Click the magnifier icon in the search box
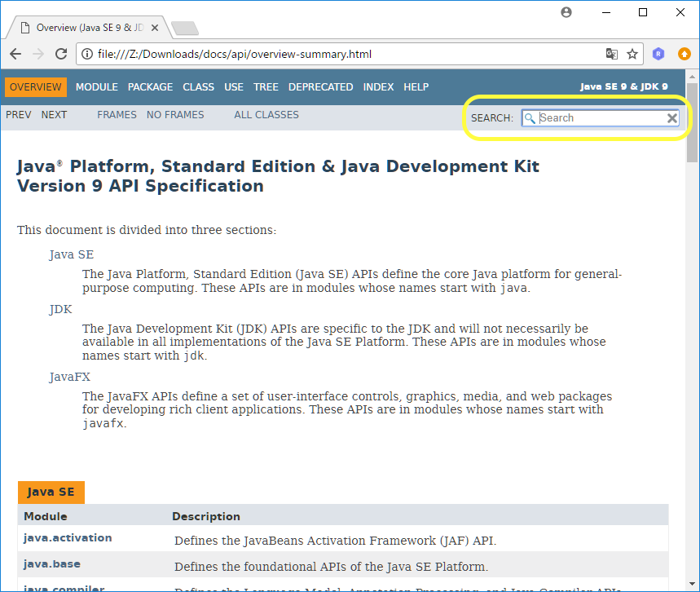The image size is (700, 592). coord(530,118)
